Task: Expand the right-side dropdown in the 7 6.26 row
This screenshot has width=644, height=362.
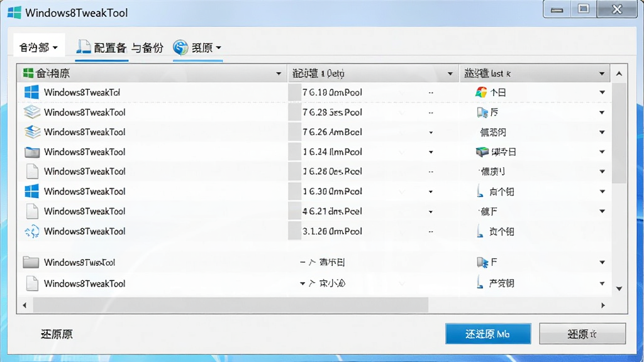Action: pos(602,132)
